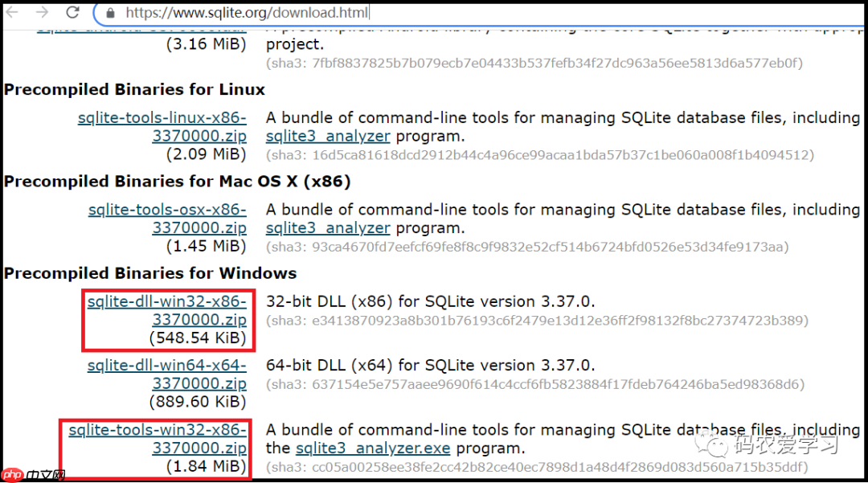The width and height of the screenshot is (868, 483).
Task: Click Precompiled Binaries for Mac OS X heading
Action: click(x=177, y=182)
